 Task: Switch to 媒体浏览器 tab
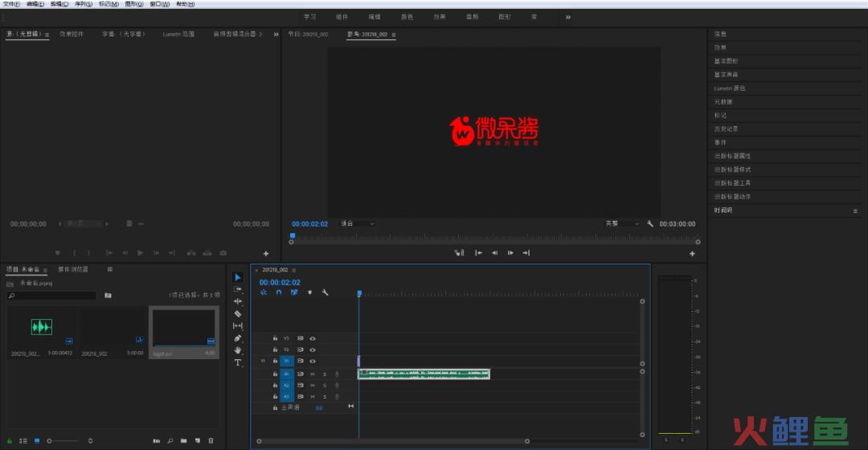[73, 269]
